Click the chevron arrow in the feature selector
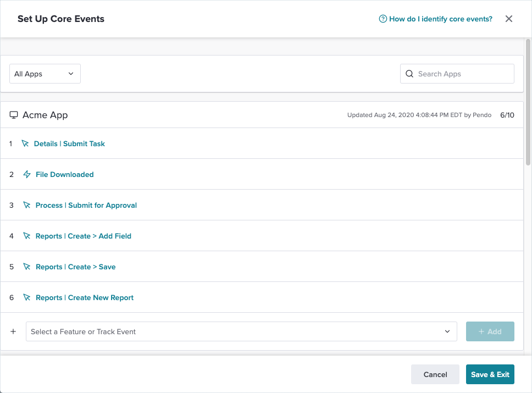 tap(447, 331)
